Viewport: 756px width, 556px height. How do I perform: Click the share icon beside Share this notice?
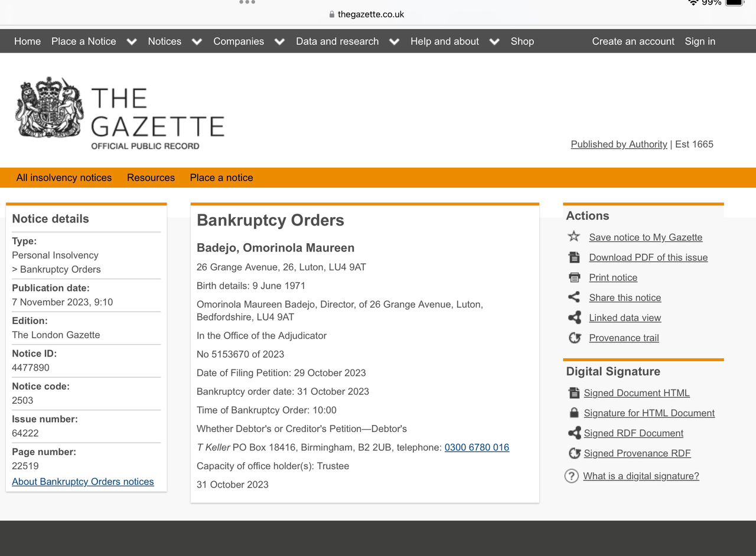click(573, 297)
